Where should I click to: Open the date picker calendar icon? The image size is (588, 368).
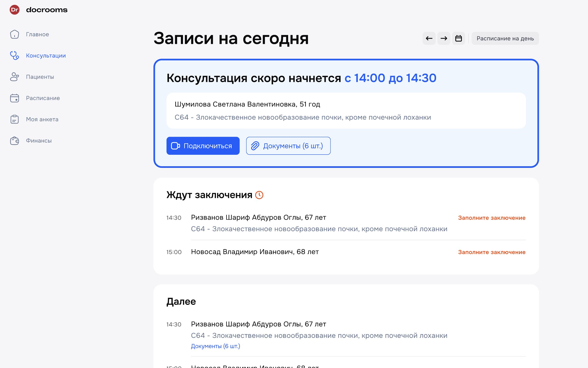459,38
